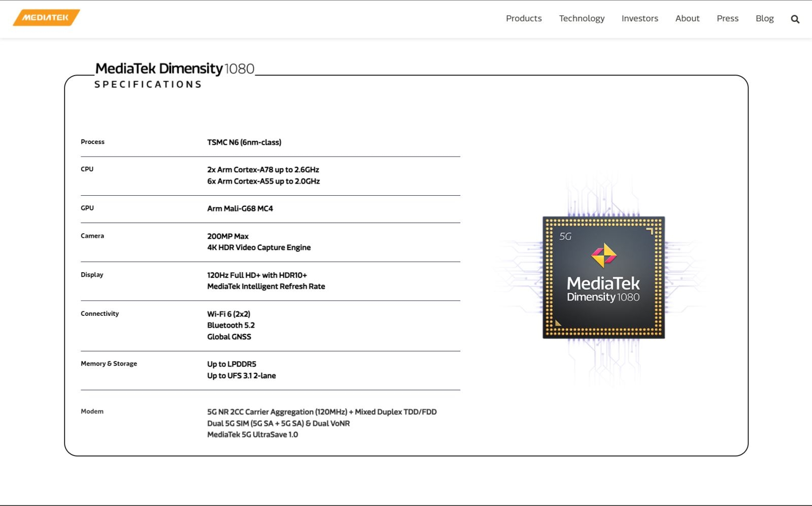
Task: Click the Dimensity 1080 chip image
Action: point(604,278)
